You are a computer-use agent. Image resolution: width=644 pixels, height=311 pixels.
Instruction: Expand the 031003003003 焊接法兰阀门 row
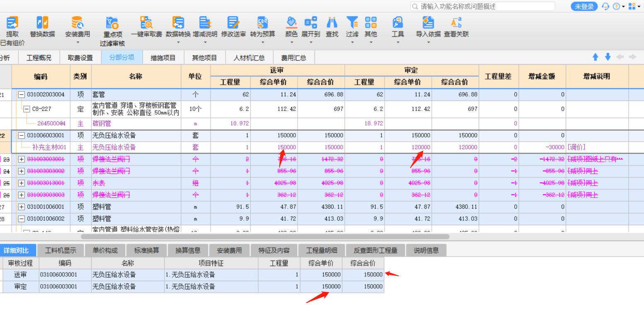(x=22, y=195)
